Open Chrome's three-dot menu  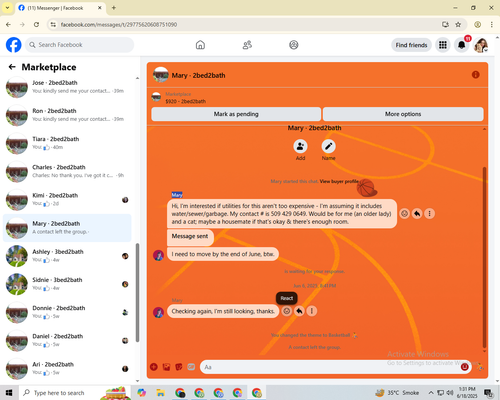pyautogui.click(x=491, y=24)
